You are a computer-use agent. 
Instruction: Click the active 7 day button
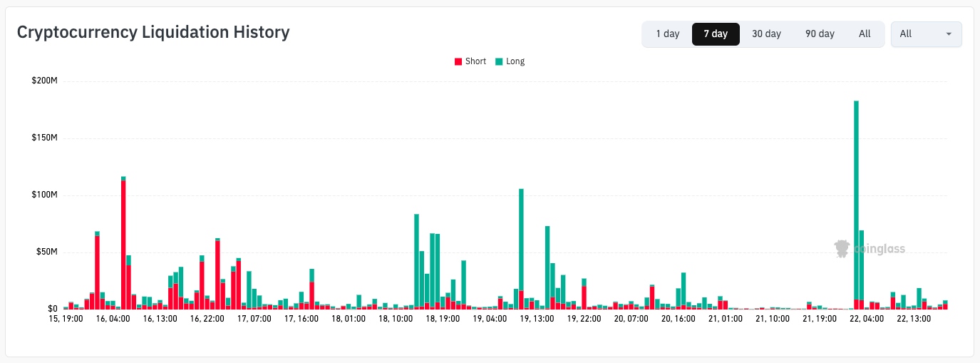tap(716, 34)
